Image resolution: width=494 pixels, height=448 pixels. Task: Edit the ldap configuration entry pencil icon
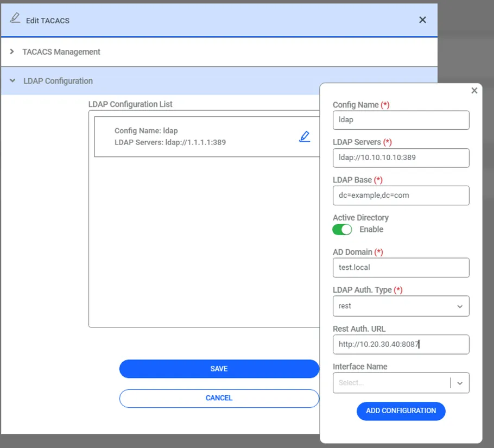[x=305, y=136]
